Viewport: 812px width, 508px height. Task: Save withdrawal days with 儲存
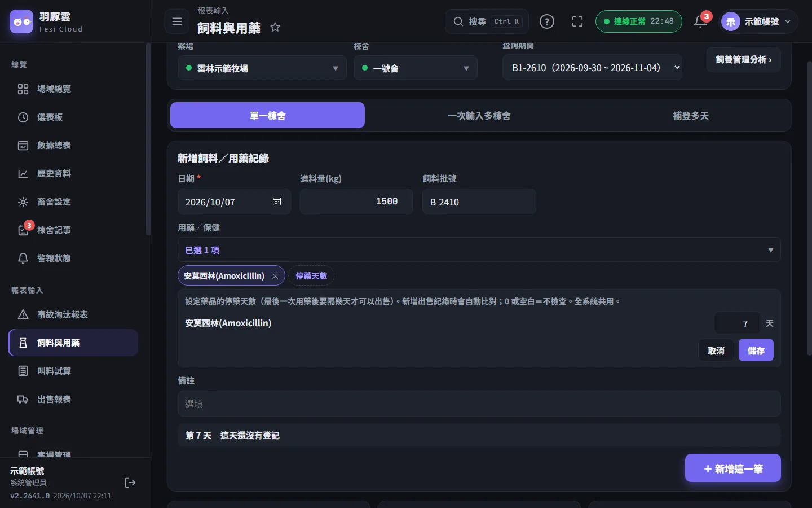pyautogui.click(x=756, y=351)
